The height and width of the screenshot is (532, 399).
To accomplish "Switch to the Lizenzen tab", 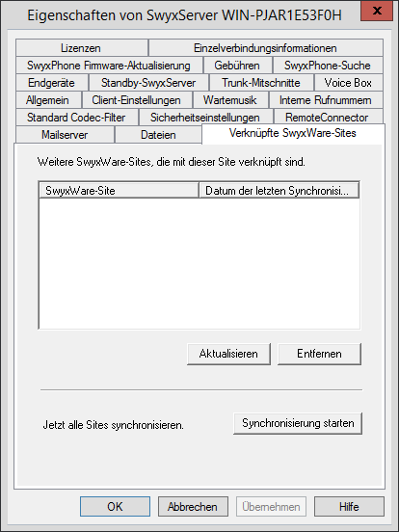I will (x=81, y=48).
